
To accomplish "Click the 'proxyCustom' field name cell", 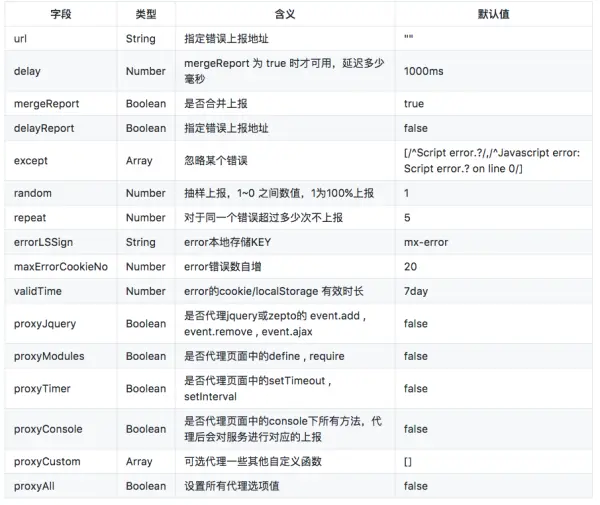I will pos(47,462).
